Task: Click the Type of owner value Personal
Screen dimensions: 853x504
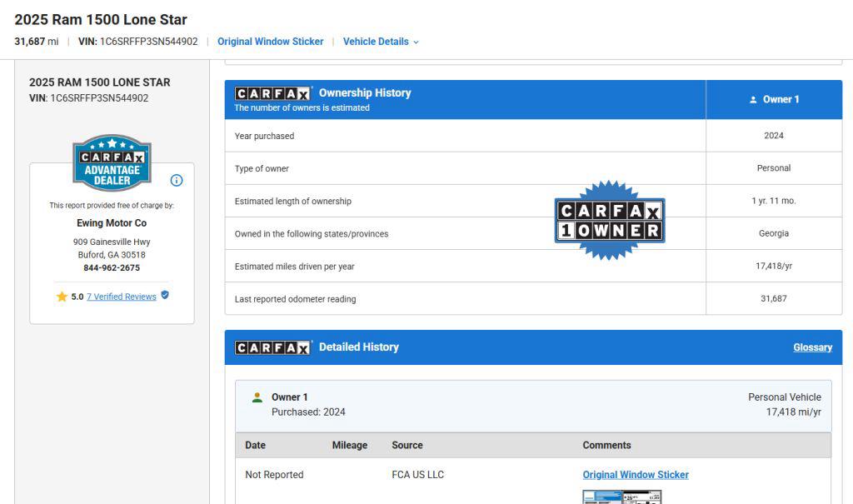Action: 774,168
